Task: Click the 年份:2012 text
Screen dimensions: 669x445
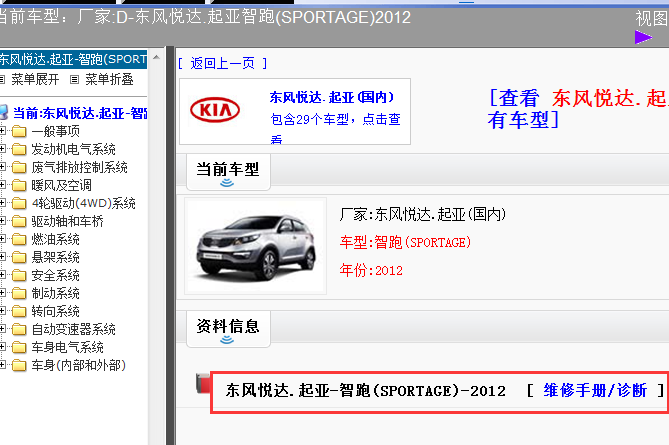Action: 371,270
